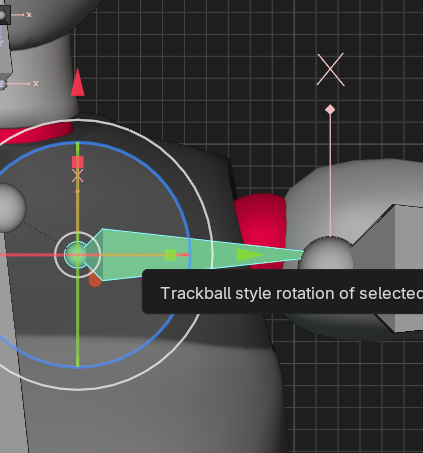Click the small pink X below the red square

pyautogui.click(x=78, y=176)
